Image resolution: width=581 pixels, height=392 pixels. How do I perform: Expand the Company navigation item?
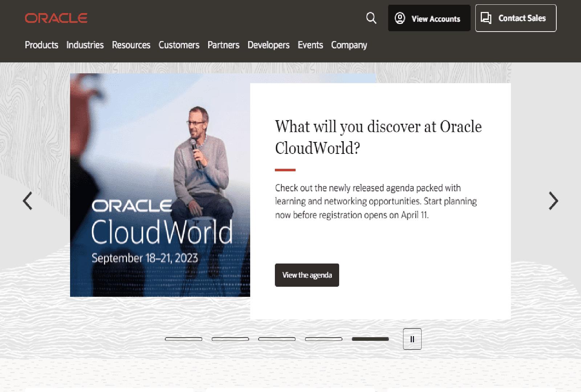(349, 45)
